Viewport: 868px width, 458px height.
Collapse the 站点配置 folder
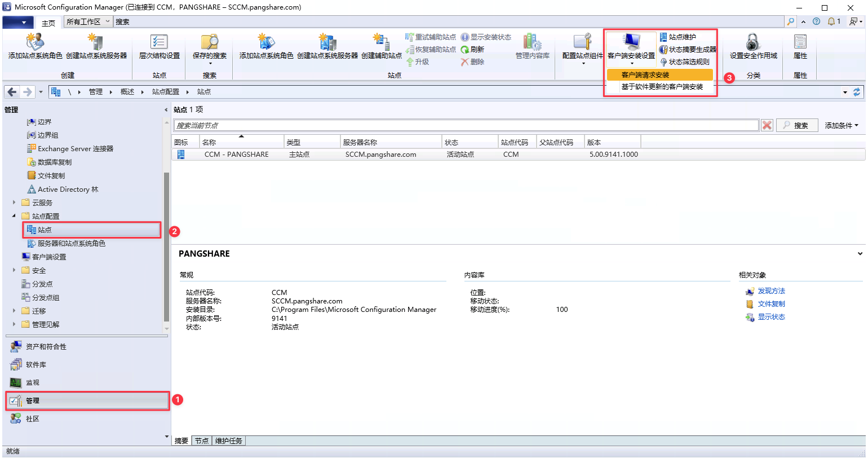coord(14,216)
